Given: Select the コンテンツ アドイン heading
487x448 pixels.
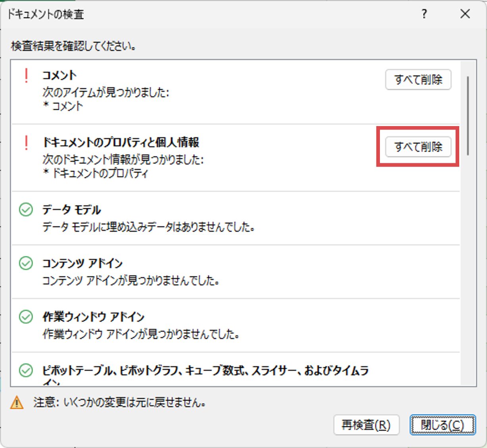Looking at the screenshot, I should pyautogui.click(x=82, y=263).
